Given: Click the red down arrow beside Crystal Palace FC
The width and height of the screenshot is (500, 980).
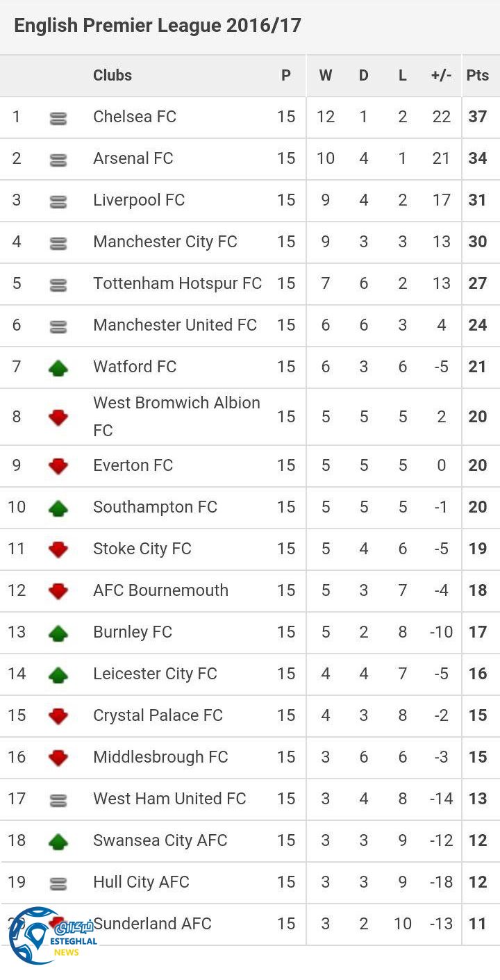Looking at the screenshot, I should [x=58, y=716].
